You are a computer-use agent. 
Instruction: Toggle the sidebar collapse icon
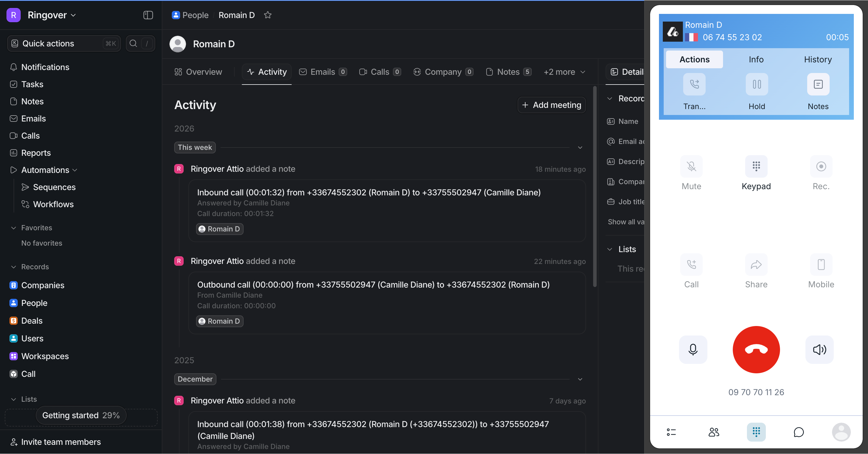click(148, 15)
